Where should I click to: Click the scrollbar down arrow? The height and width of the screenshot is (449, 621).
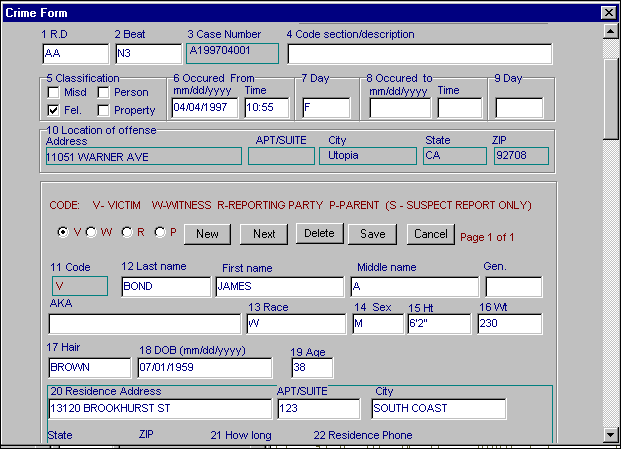(610, 435)
